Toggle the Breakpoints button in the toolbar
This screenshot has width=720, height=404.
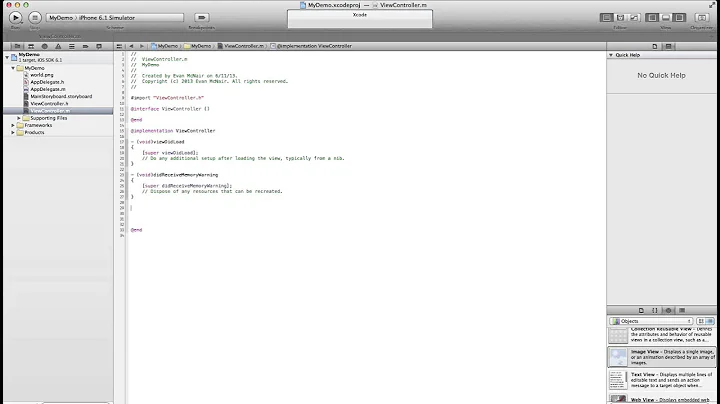coord(201,17)
